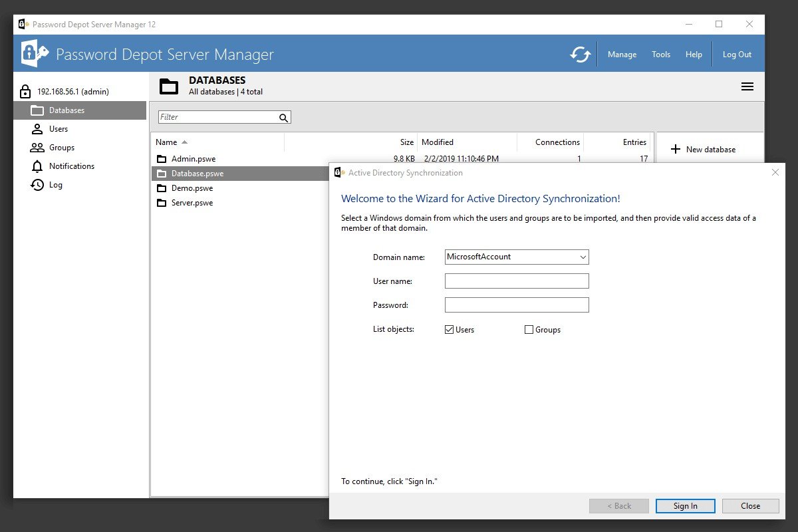Click Log Out in the header
Viewport: 798px width, 532px height.
pos(737,55)
